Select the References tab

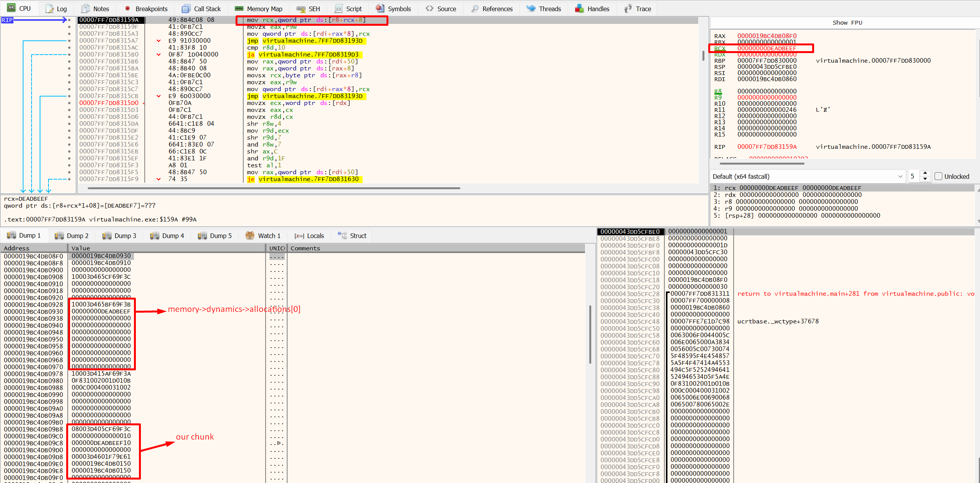click(x=492, y=8)
